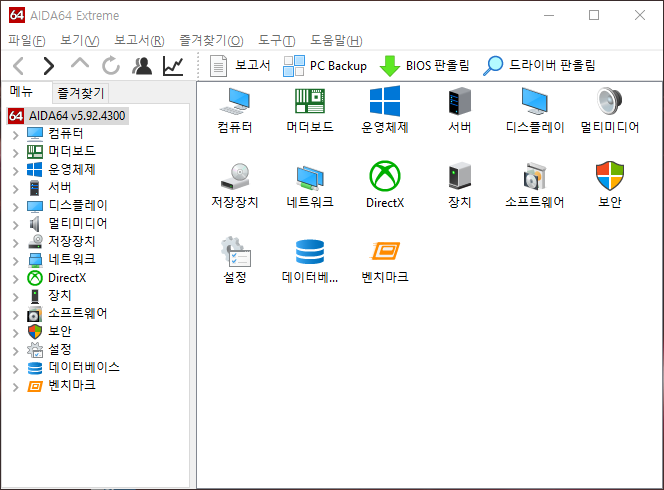The height and width of the screenshot is (490, 664).
Task: Open the 머더보드 icon in main pane
Action: pyautogui.click(x=310, y=101)
